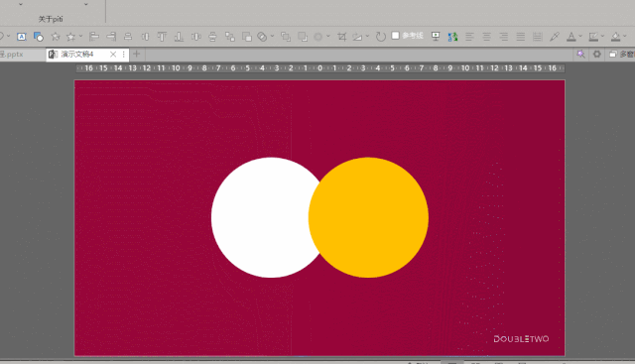The width and height of the screenshot is (635, 364).
Task: Align selected objects left
Action: pos(94,37)
